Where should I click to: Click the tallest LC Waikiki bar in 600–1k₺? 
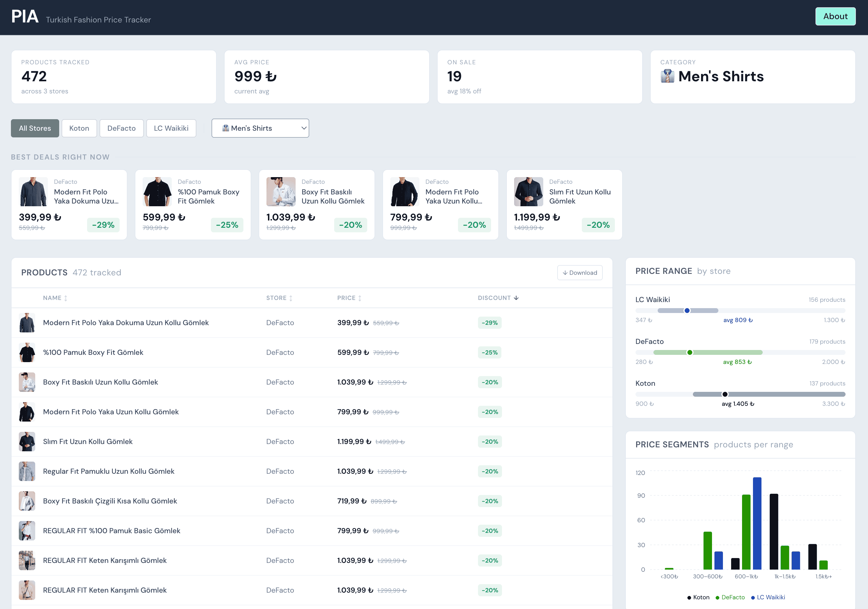pos(757,523)
